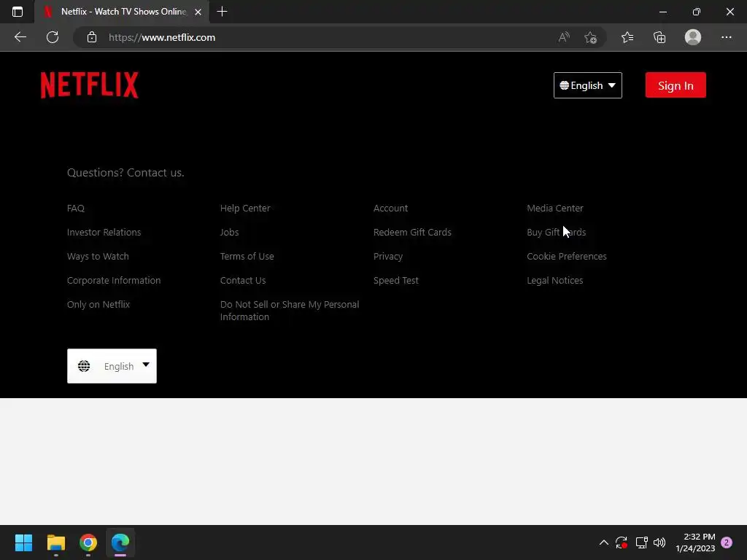
Task: Open the Help Center link
Action: tap(245, 208)
